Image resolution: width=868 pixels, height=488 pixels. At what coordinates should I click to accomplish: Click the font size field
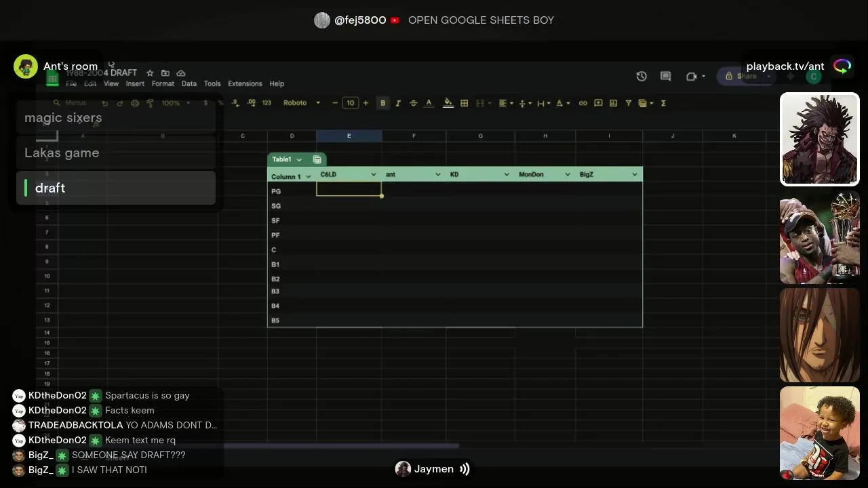coord(350,103)
